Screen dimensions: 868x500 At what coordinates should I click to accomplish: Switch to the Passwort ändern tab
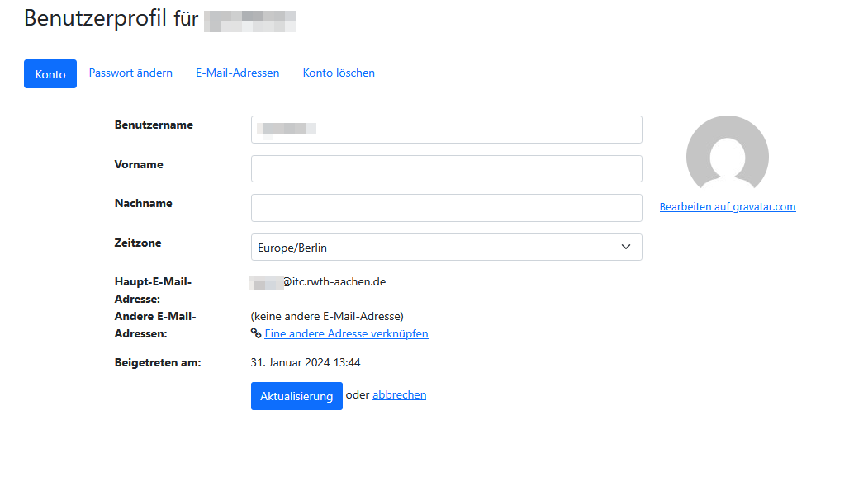(x=130, y=73)
